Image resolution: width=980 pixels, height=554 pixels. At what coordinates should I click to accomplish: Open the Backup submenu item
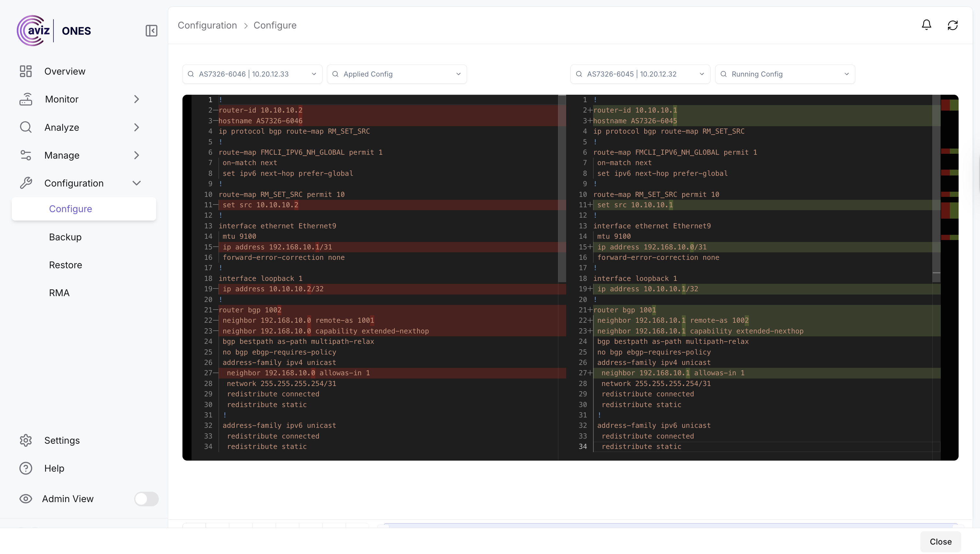pos(65,237)
